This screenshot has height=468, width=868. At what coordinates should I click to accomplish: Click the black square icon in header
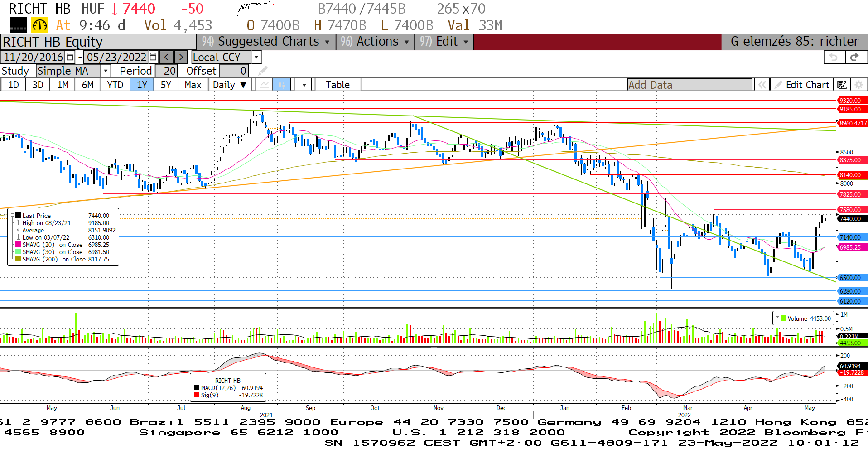[x=18, y=25]
